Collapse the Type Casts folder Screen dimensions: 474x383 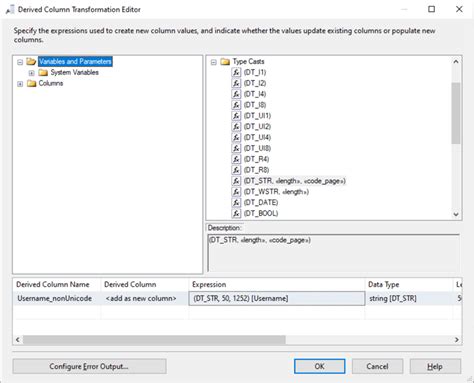(214, 62)
